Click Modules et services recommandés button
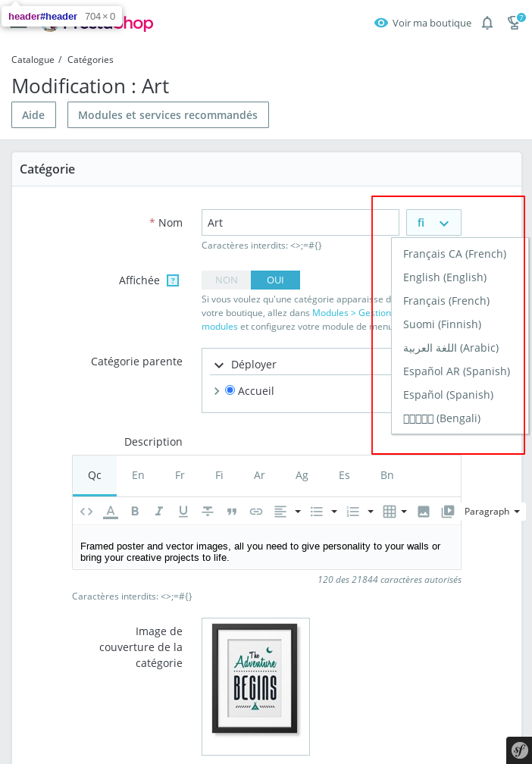Screen dimensions: 532x764 [x=168, y=115]
